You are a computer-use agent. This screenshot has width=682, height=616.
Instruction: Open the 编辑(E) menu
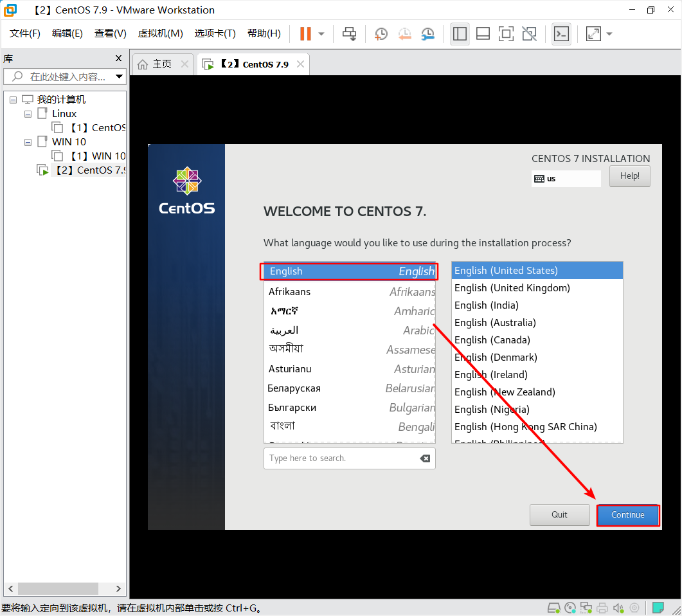tap(67, 33)
